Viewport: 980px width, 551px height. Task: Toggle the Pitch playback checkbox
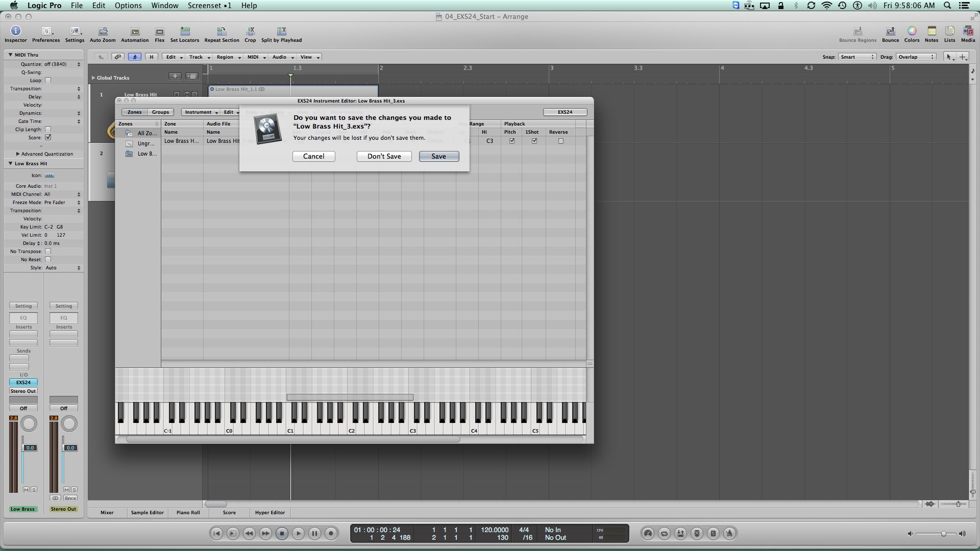pos(512,141)
